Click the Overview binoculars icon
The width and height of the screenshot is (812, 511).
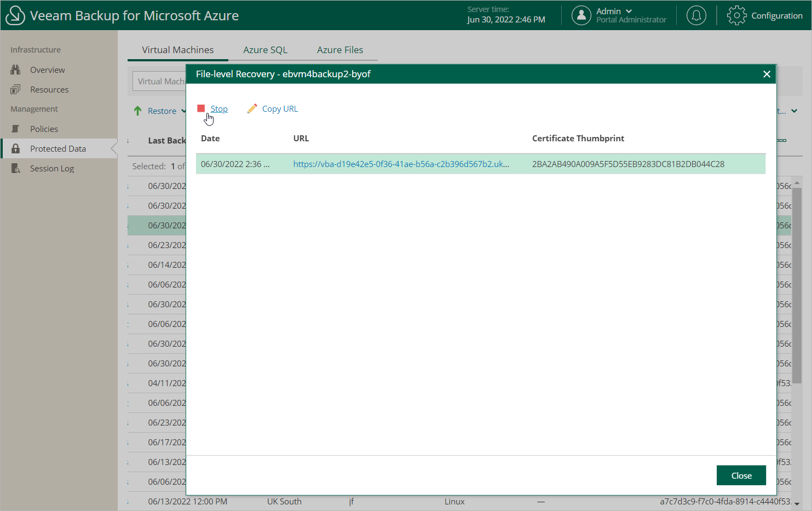(15, 70)
